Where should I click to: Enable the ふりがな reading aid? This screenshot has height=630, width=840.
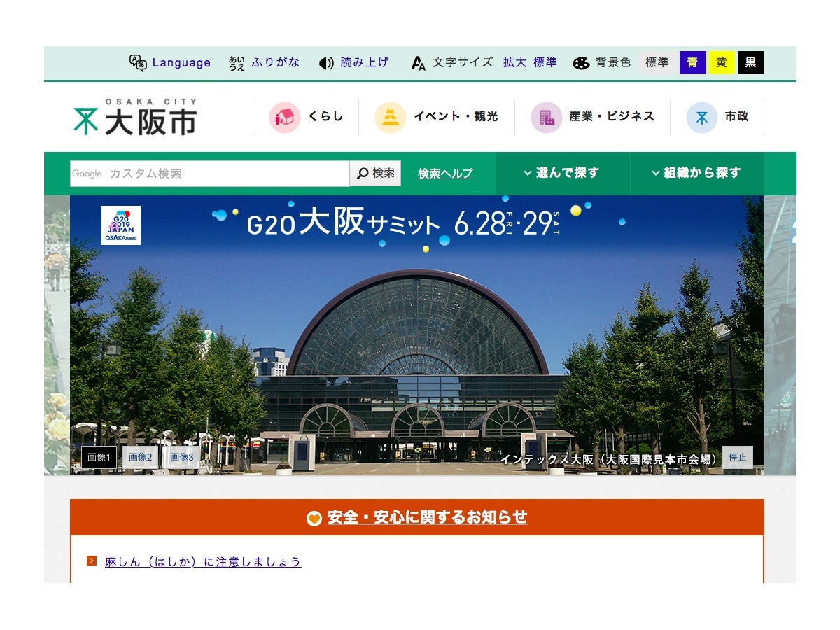tap(274, 62)
